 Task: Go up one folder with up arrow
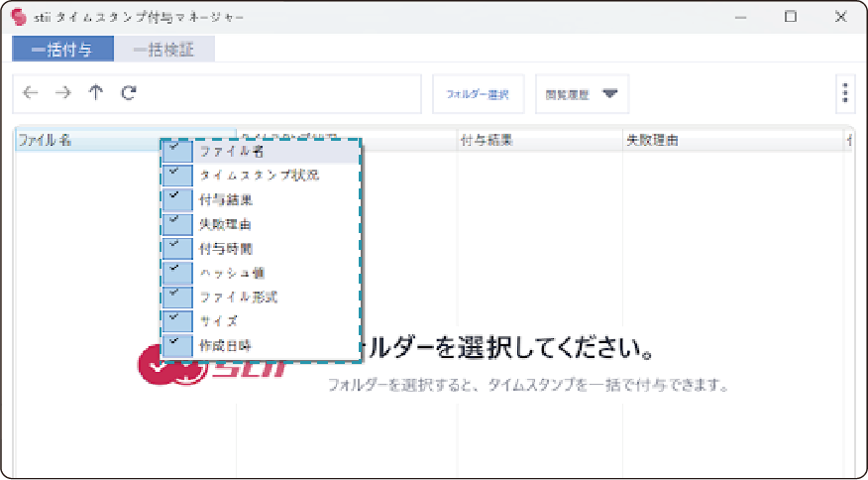coord(95,93)
